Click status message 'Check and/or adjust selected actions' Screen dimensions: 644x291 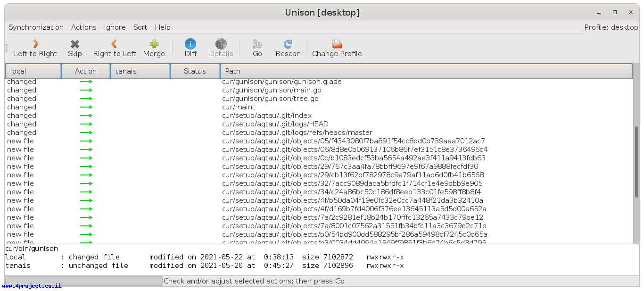(254, 281)
